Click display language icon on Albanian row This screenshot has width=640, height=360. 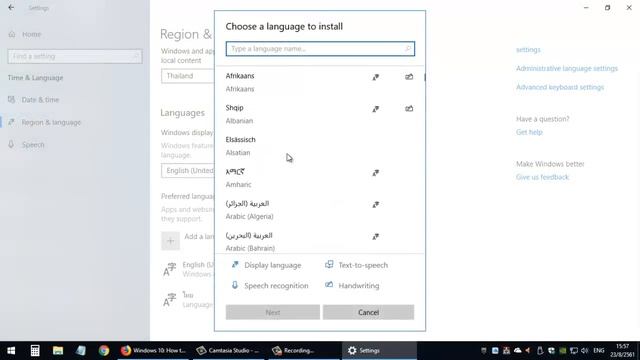pyautogui.click(x=376, y=109)
